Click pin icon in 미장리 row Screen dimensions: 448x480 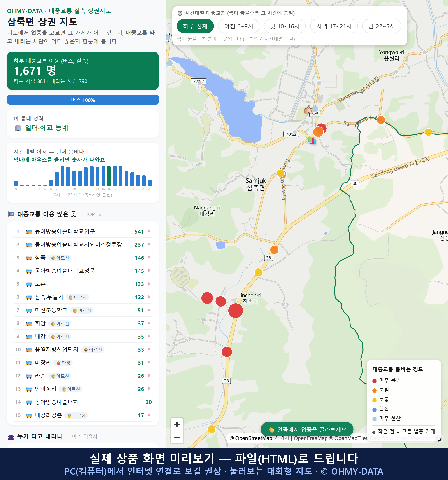tap(149, 363)
